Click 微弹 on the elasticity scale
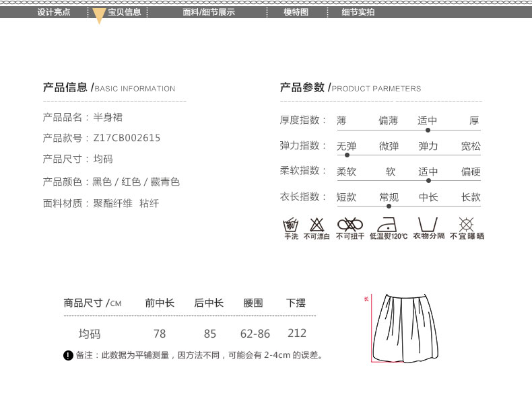The image size is (532, 415). (389, 147)
